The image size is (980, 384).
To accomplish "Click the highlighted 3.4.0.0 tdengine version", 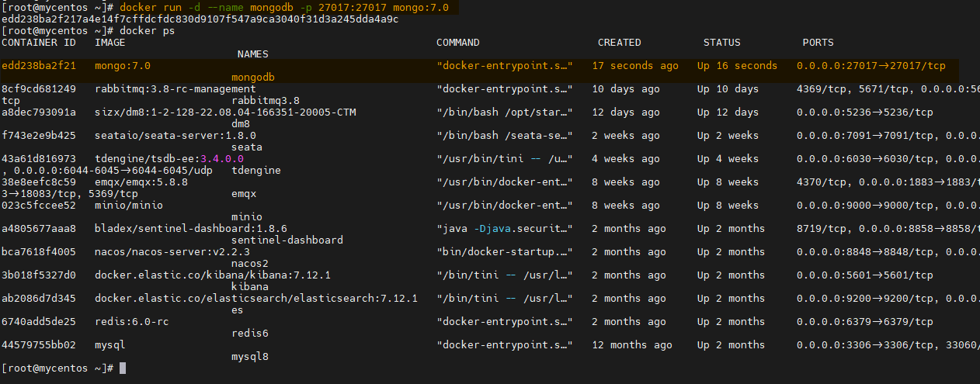I will tap(223, 159).
